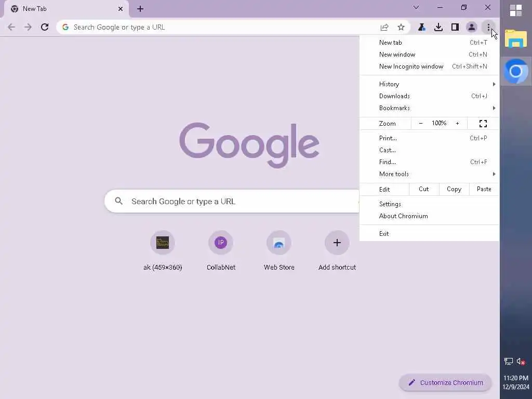The height and width of the screenshot is (399, 532).
Task: Go forward using the forward arrow
Action: coord(28,27)
